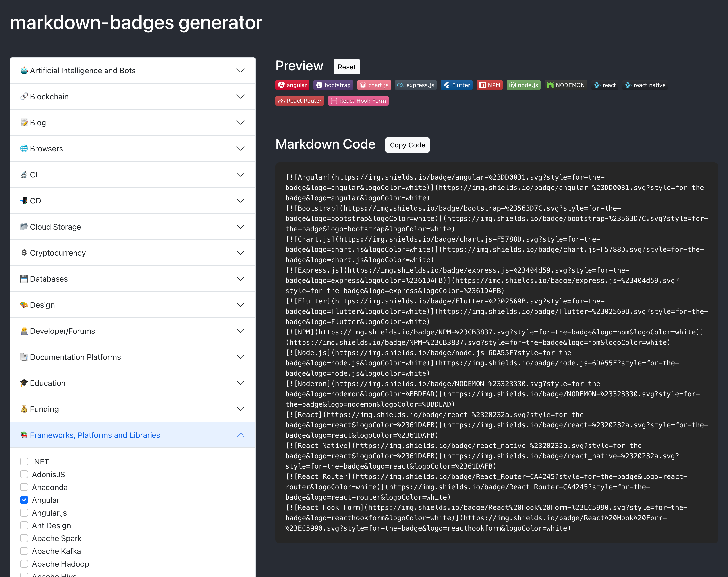The height and width of the screenshot is (577, 728).
Task: Enable the AdonisJS checkbox
Action: 24,474
